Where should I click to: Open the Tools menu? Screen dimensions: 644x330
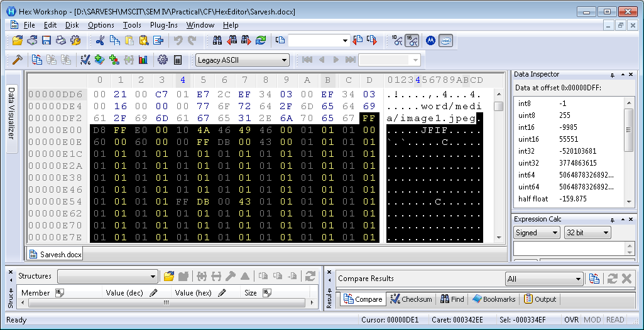(x=132, y=25)
